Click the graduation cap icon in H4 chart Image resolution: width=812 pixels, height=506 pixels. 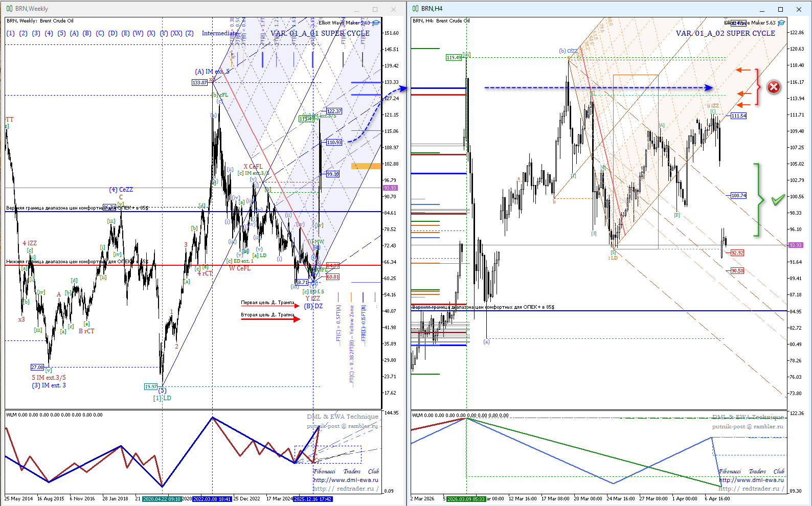tap(781, 23)
